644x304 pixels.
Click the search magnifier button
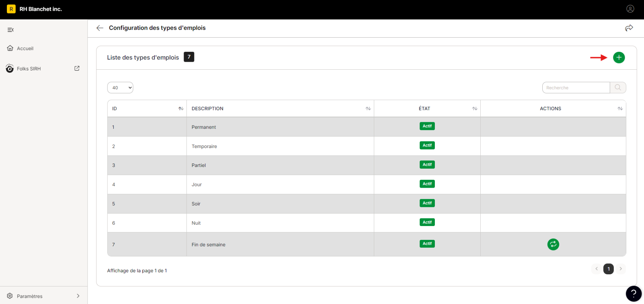pyautogui.click(x=618, y=88)
